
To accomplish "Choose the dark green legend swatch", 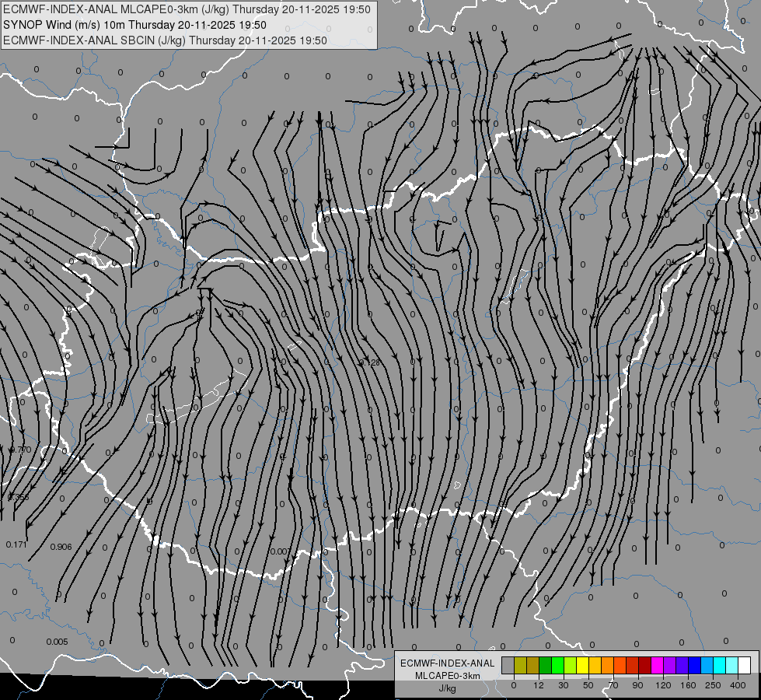I will [546, 665].
